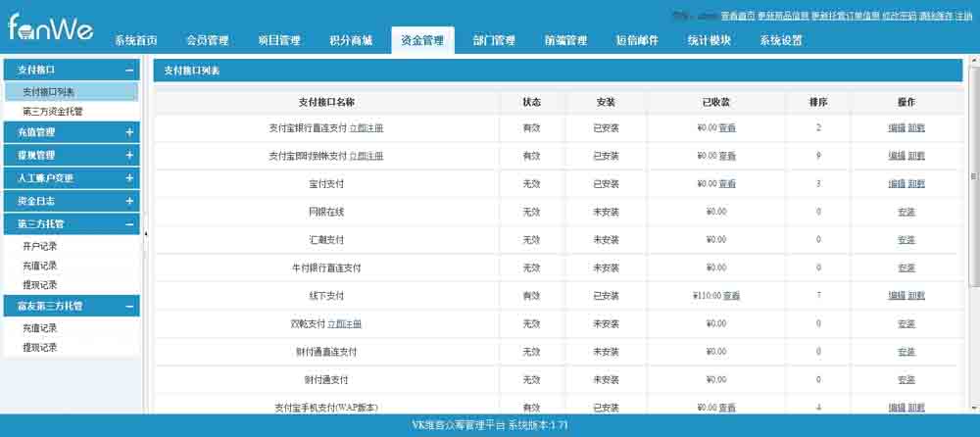Collapse the 富友第三方托管 section
This screenshot has height=437, width=980.
(128, 307)
